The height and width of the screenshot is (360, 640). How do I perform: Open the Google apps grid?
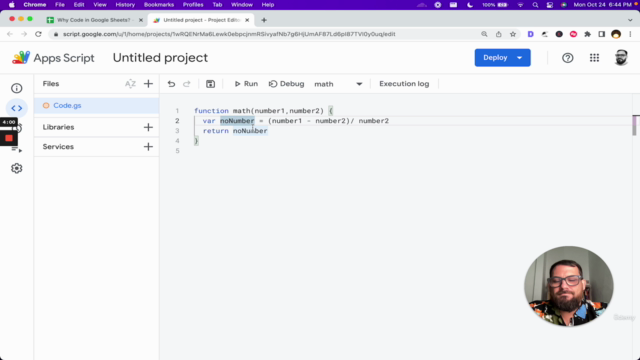[594, 58]
